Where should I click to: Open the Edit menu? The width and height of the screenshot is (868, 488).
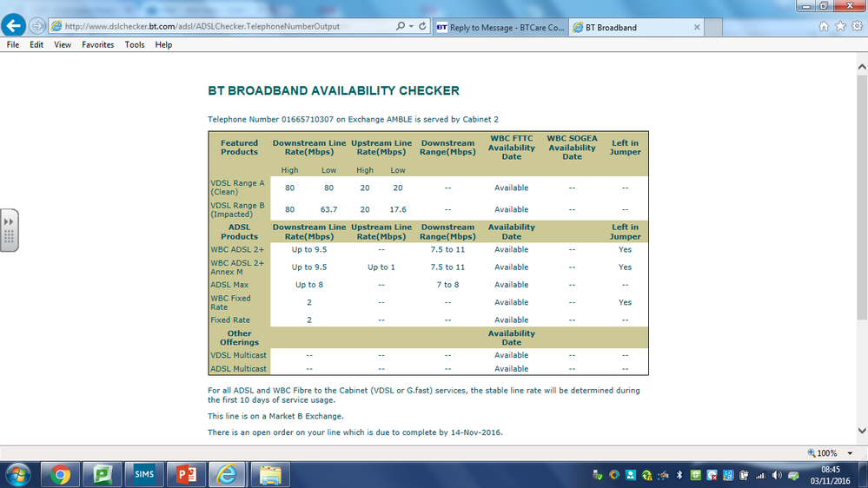pyautogui.click(x=36, y=45)
